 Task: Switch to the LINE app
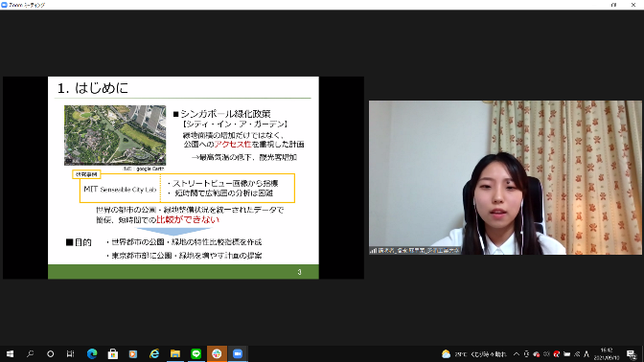[x=195, y=353]
